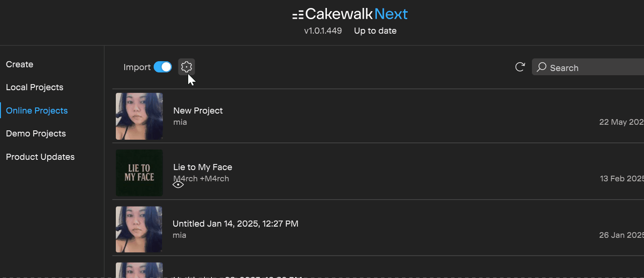Go to Demo Projects
644x278 pixels.
coord(36,134)
